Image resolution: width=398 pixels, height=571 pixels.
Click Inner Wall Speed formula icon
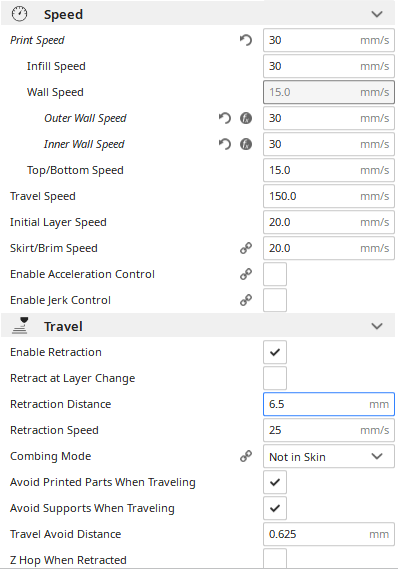pos(246,144)
